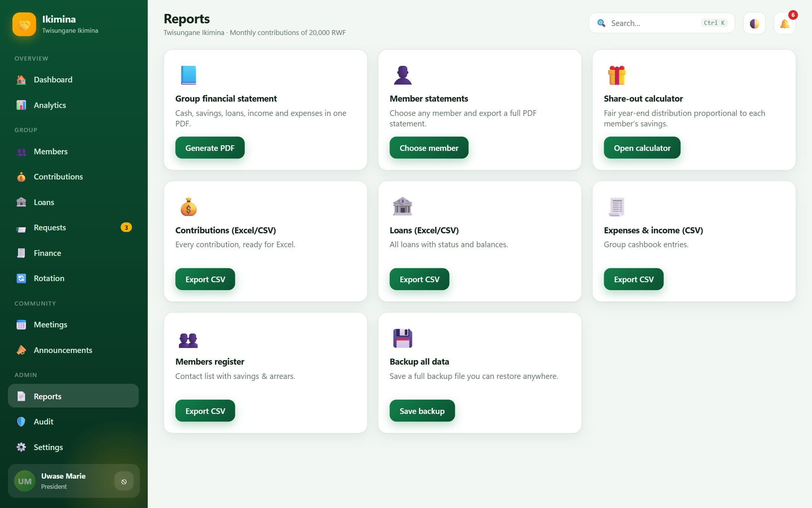Click the floppy disk icon on Backup card
Viewport: 812px width, 508px height.
pos(403,338)
